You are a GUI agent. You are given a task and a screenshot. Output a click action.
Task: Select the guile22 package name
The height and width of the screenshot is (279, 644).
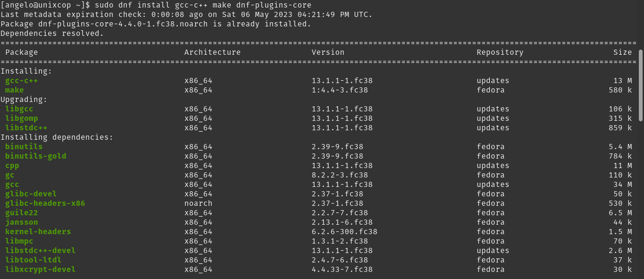22,213
